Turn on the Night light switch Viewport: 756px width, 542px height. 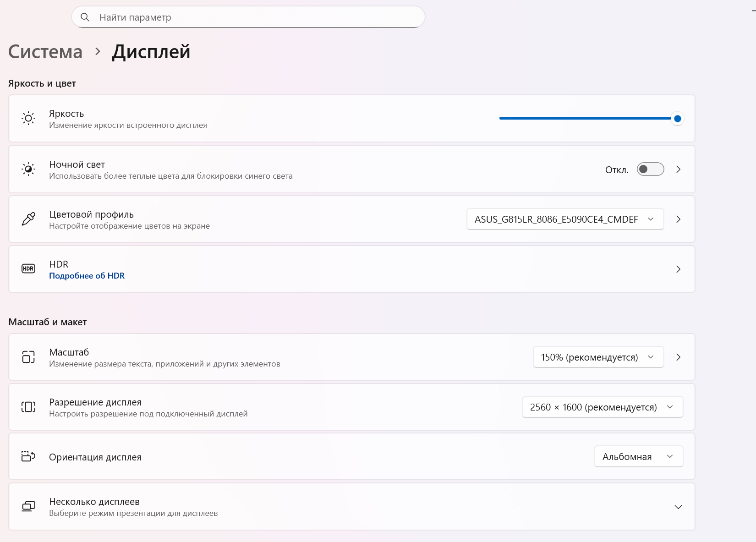(650, 170)
